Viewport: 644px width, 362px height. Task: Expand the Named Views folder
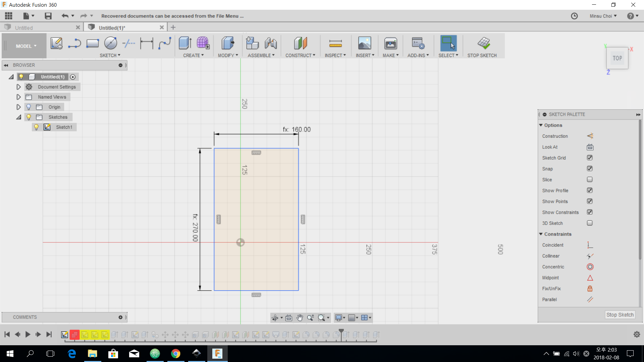click(18, 97)
